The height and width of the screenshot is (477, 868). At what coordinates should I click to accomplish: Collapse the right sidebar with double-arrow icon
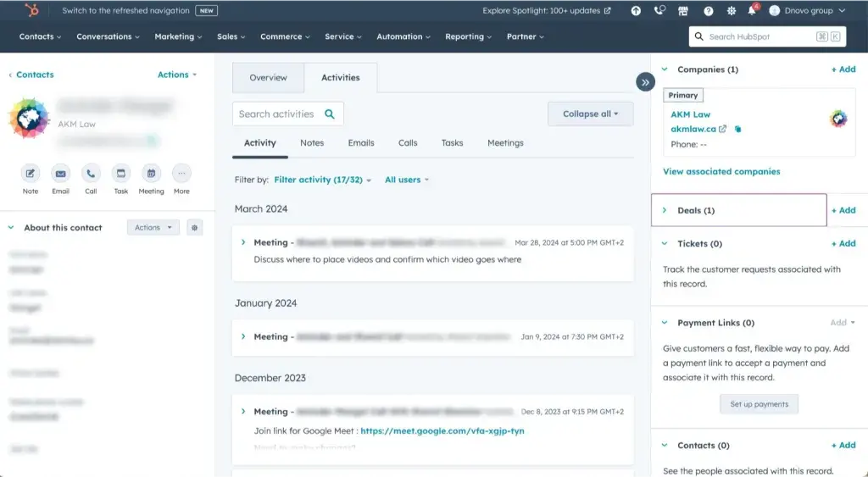[645, 82]
